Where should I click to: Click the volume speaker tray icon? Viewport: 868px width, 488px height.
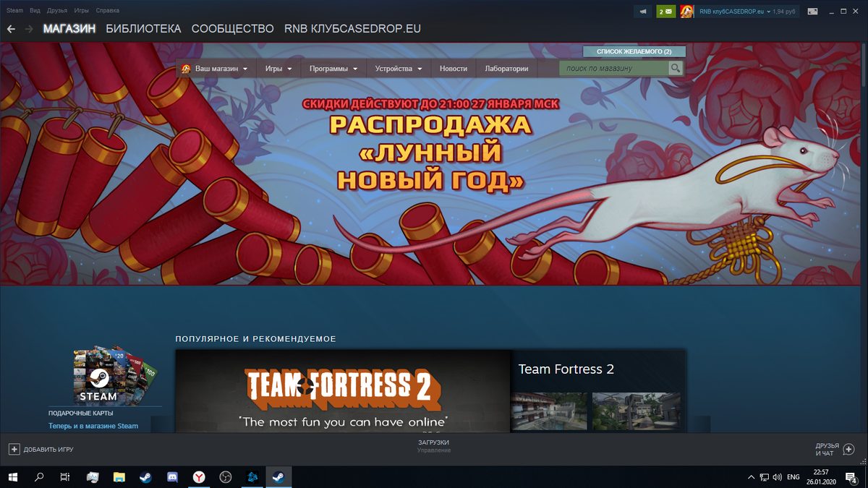point(777,477)
